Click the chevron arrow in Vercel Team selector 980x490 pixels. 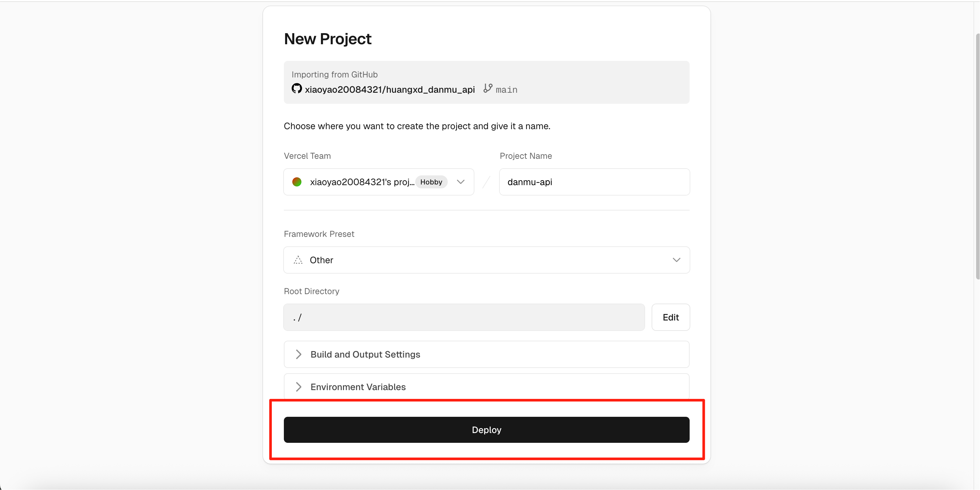click(461, 182)
